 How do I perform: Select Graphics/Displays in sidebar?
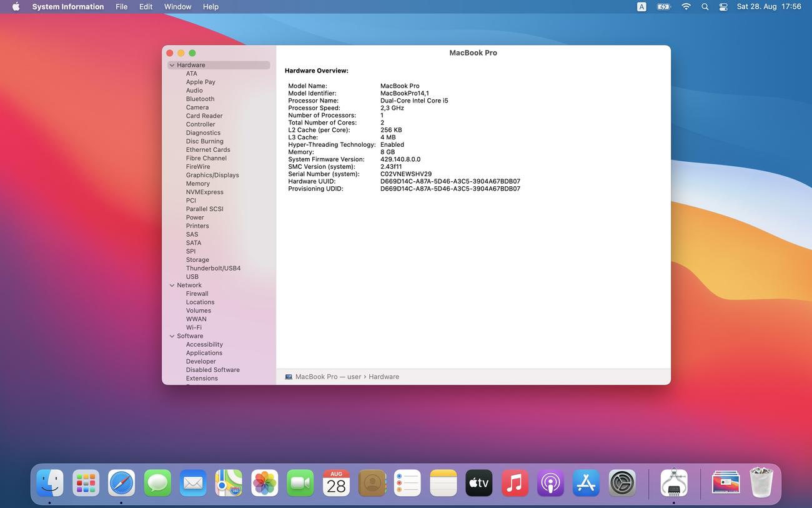coord(212,176)
